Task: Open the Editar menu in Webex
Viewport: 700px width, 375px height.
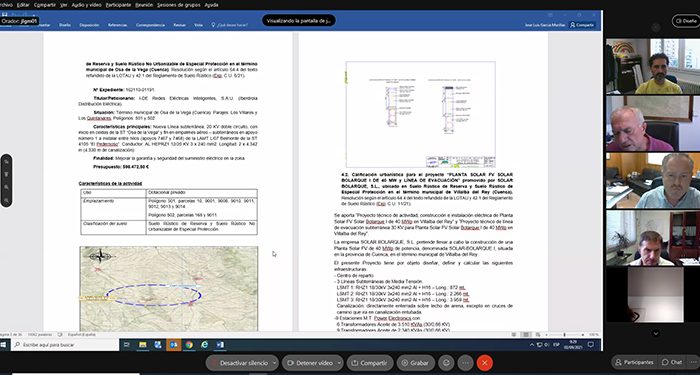Action: pyautogui.click(x=23, y=5)
